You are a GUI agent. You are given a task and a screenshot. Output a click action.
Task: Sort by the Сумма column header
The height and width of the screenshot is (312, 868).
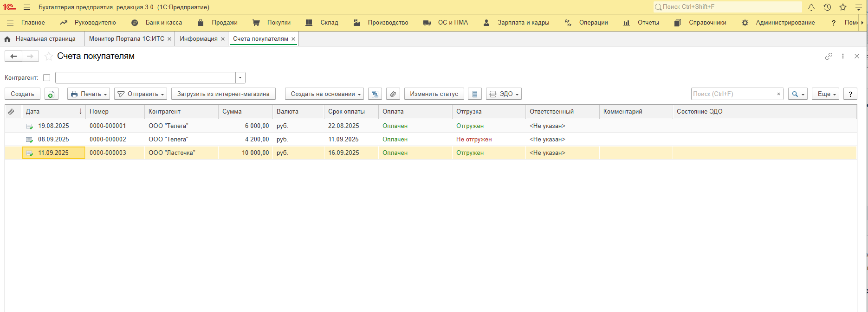click(x=232, y=112)
